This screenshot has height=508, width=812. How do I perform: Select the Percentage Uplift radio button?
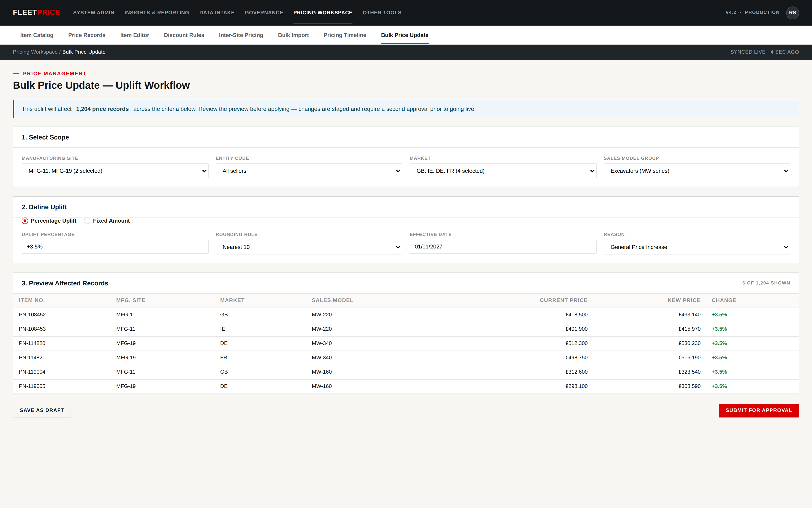pos(25,221)
